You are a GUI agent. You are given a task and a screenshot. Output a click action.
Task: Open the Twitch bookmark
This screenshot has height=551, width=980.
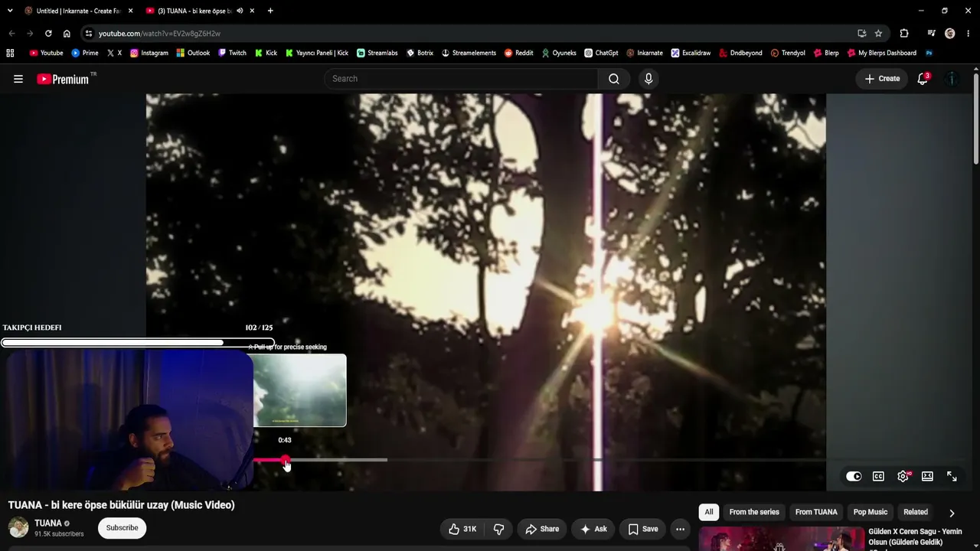232,53
